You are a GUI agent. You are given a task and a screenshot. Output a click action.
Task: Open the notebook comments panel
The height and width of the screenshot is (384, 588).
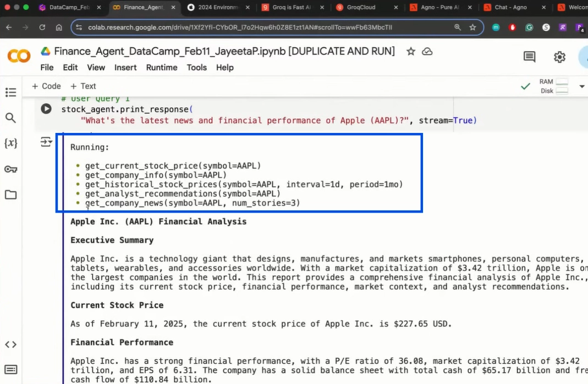pyautogui.click(x=529, y=57)
